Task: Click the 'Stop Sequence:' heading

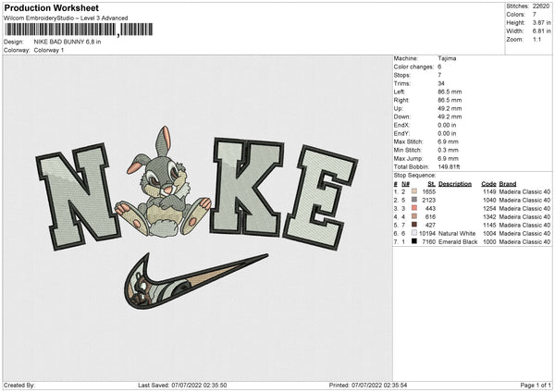Action: click(414, 175)
